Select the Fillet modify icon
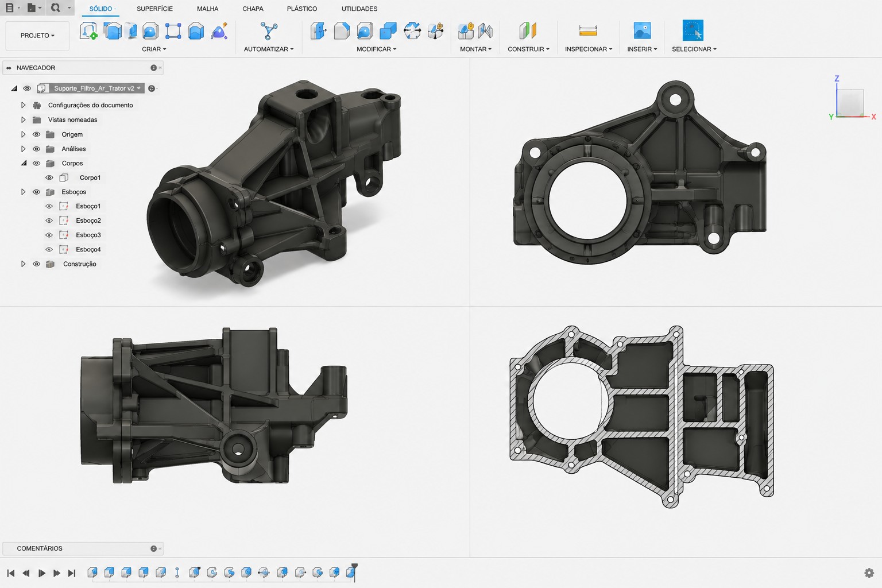882x588 pixels. tap(342, 30)
